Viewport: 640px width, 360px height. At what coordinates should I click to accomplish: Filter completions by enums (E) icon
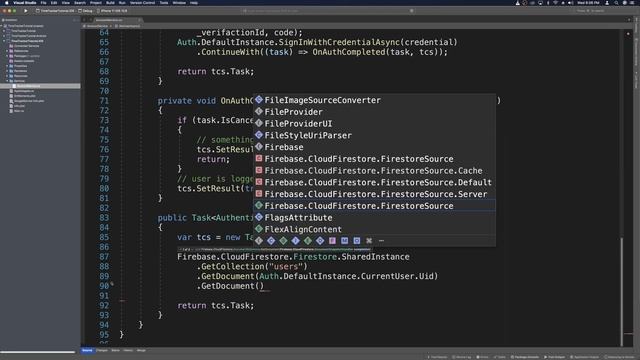pyautogui.click(x=308, y=241)
